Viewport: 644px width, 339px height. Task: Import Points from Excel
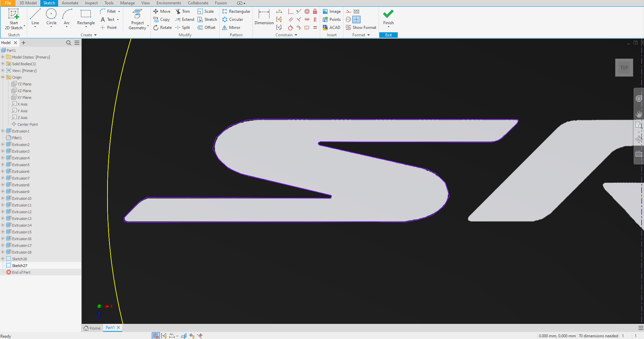pyautogui.click(x=332, y=20)
